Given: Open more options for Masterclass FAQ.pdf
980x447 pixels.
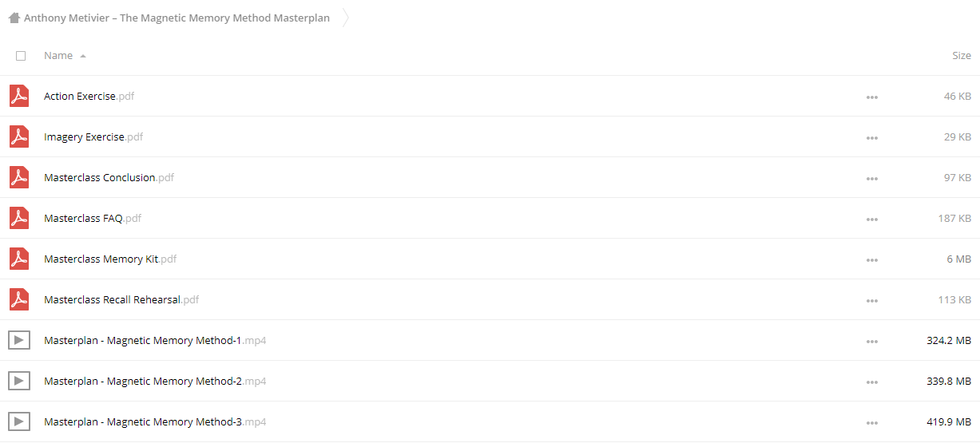Looking at the screenshot, I should (x=871, y=220).
